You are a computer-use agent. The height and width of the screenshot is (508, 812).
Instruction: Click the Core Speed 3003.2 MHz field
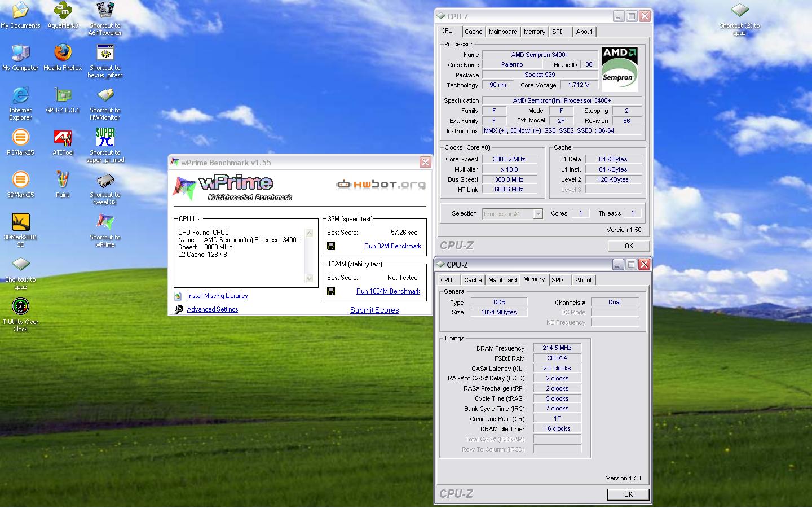[509, 159]
